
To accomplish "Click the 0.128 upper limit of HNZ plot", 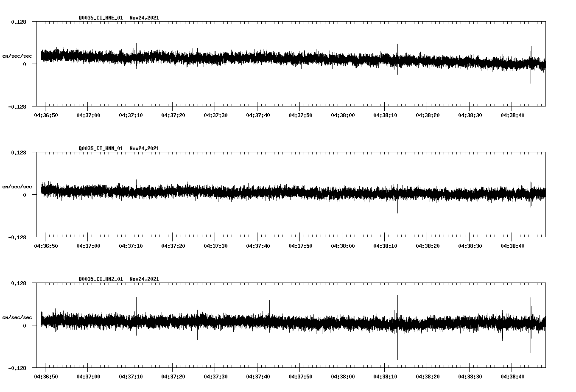I will point(18,283).
